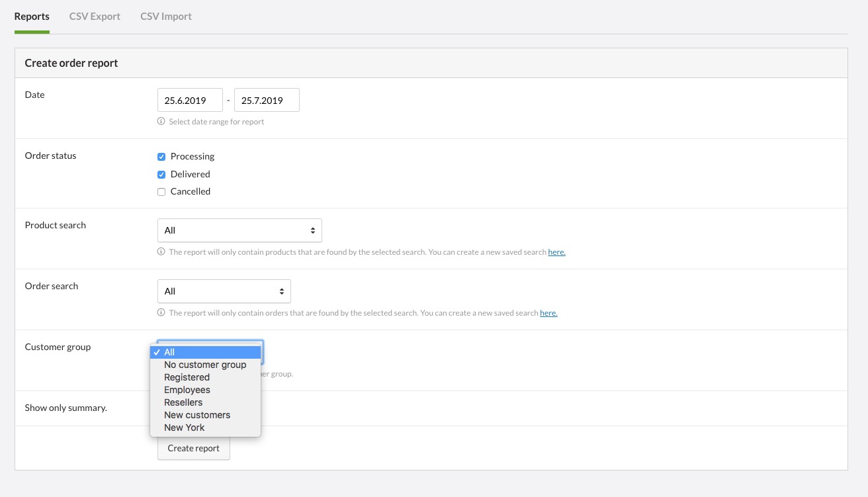Viewport: 868px width, 497px height.
Task: Click the info icon under Product search
Action: [161, 252]
